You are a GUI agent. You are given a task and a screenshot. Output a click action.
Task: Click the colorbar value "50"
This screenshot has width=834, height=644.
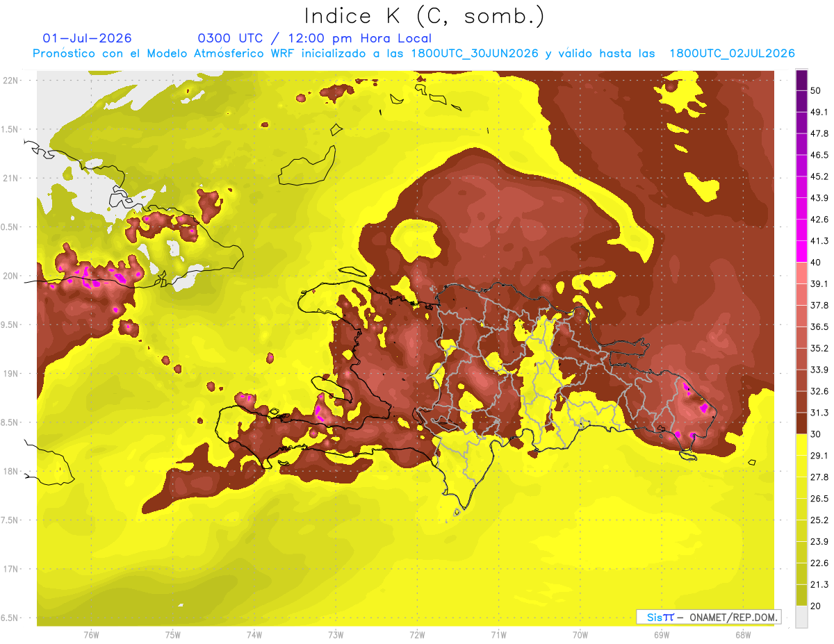(816, 90)
